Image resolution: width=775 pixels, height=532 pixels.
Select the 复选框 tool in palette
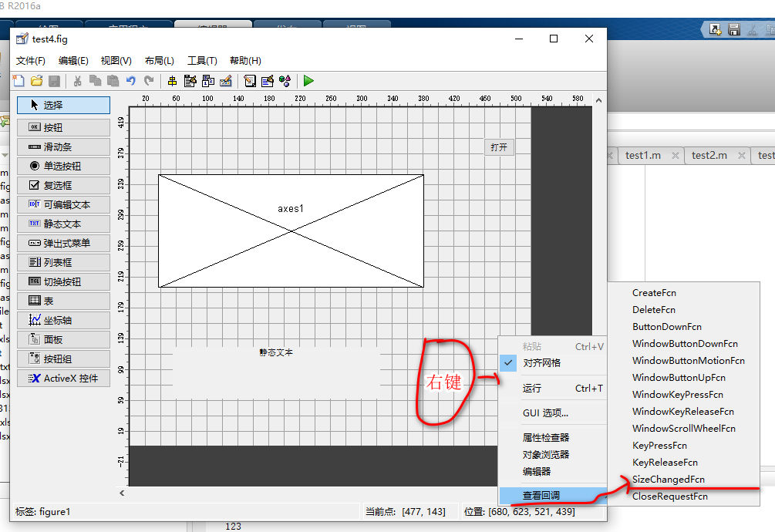click(63, 185)
